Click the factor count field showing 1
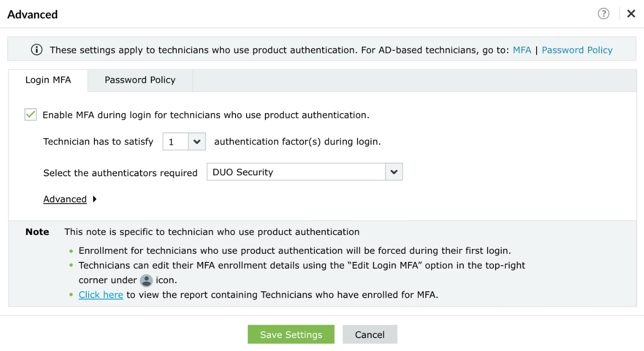Viewport: 644px width, 351px height. [175, 142]
